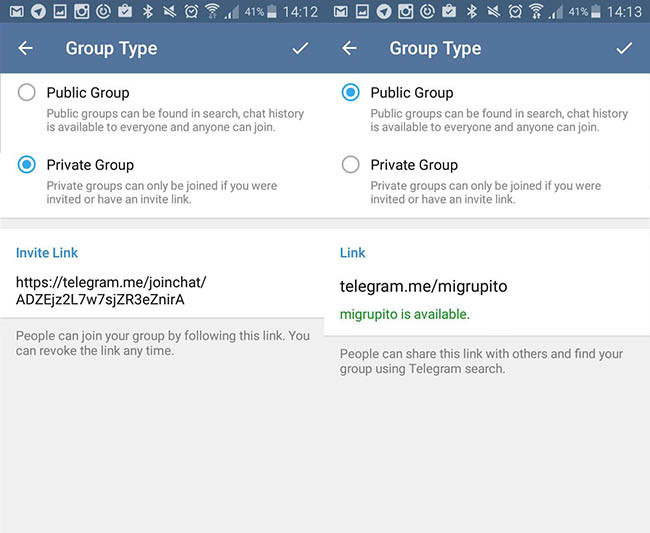Tap Telegram icon in the 14:12 status bar
The height and width of the screenshot is (533, 650).
pos(39,11)
